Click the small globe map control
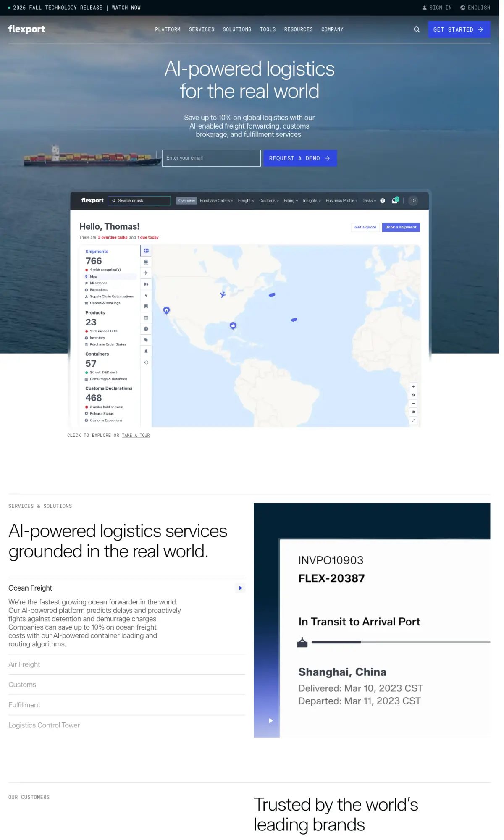Viewport: 504px width, 840px height. [x=413, y=412]
